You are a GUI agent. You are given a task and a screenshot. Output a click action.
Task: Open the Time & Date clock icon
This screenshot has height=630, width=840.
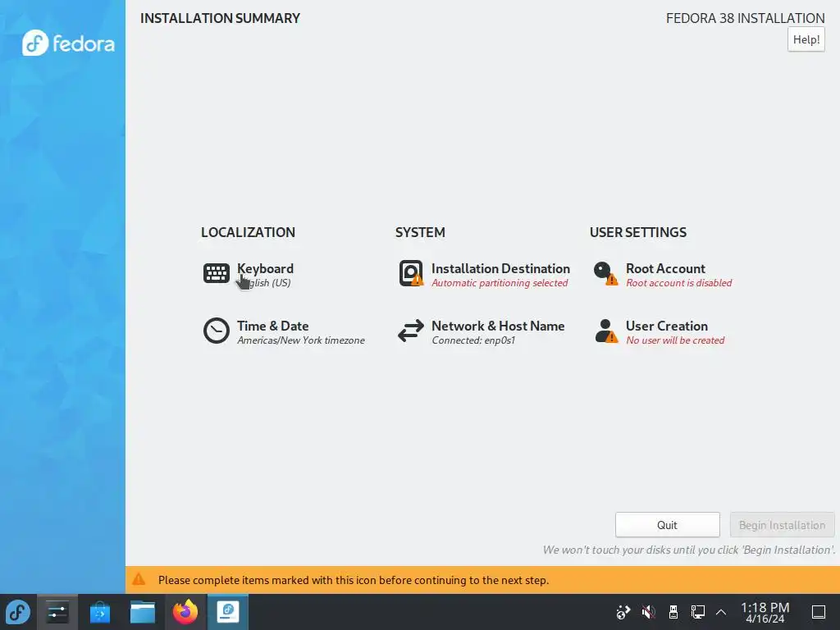coord(217,331)
